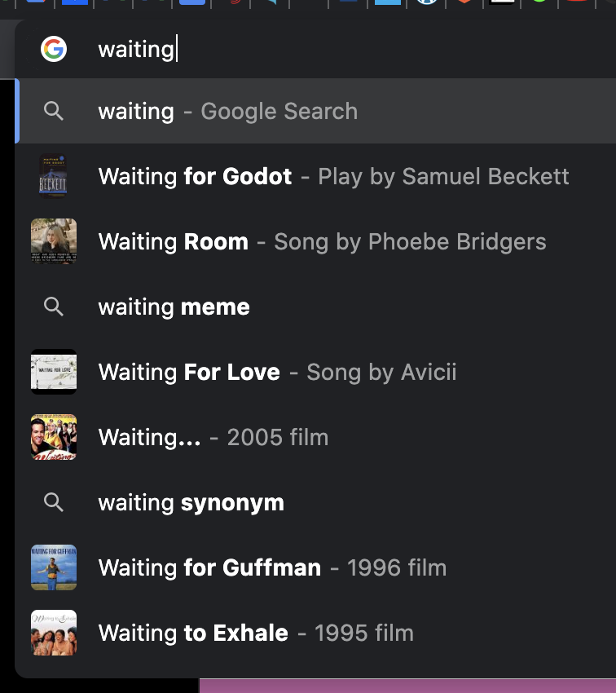Click the Phoebe Bridgers Waiting Room thumbnail

pyautogui.click(x=54, y=241)
